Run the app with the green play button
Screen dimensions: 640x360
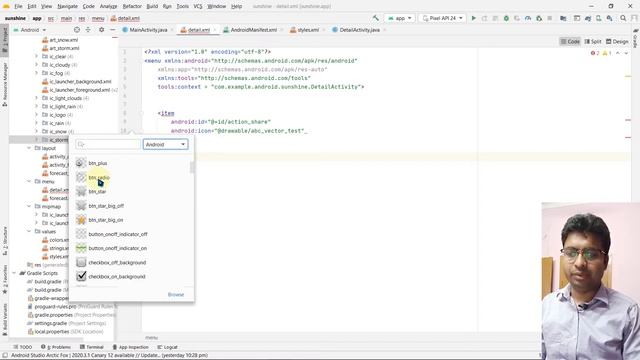473,18
